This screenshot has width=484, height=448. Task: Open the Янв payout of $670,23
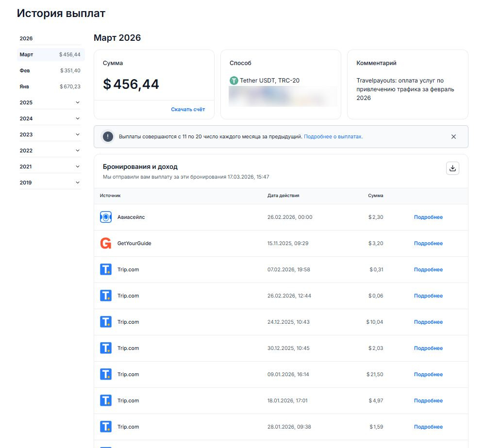point(50,86)
